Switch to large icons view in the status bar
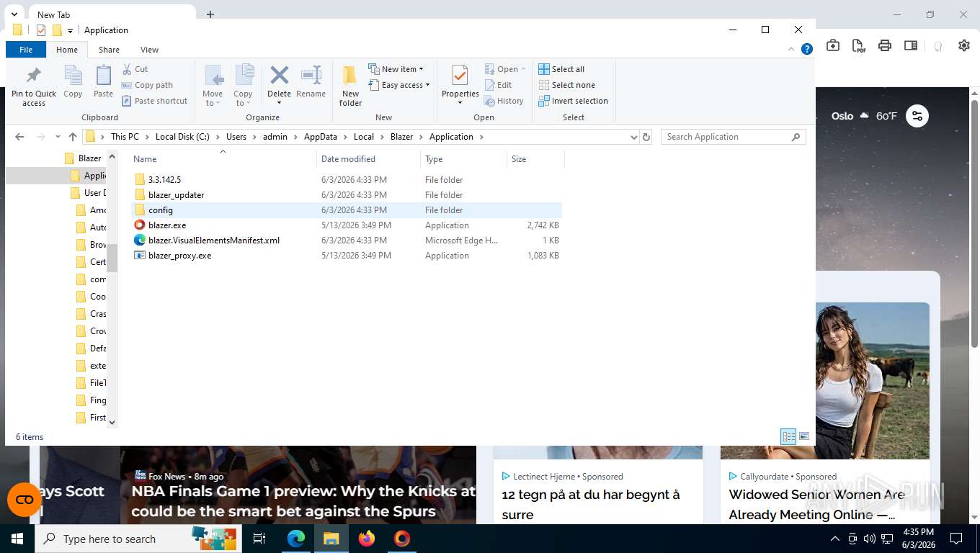Viewport: 980px width, 553px height. (x=804, y=436)
